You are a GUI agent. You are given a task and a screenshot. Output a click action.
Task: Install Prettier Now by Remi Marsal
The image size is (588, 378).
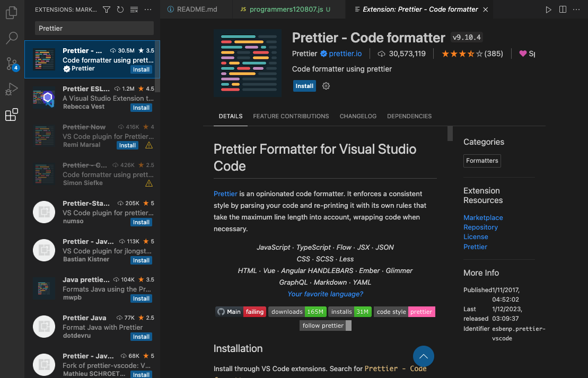[127, 145]
